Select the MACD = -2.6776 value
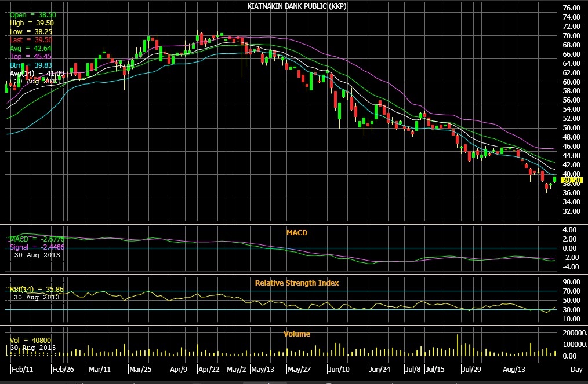This screenshot has width=588, height=384. tap(37, 239)
